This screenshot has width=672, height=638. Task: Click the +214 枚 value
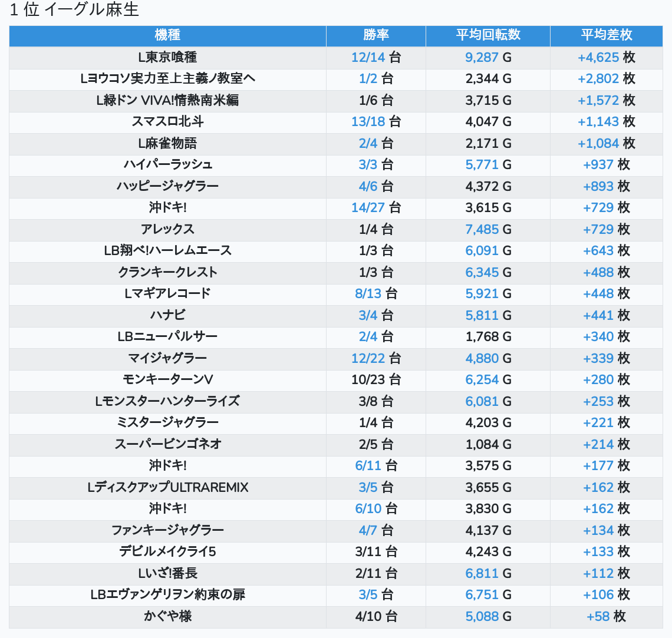tap(607, 444)
